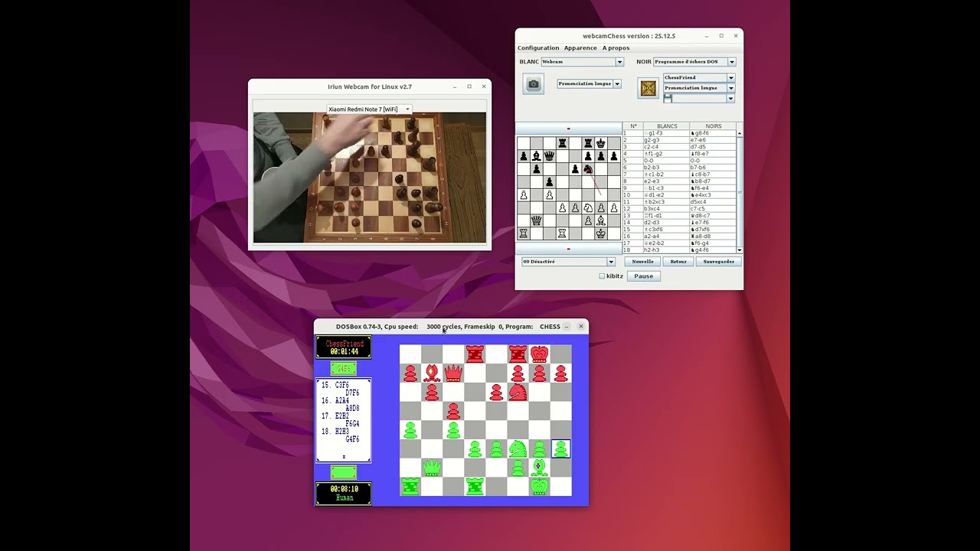Click the red king in DOSBox chess board
Image resolution: width=980 pixels, height=551 pixels.
(539, 354)
